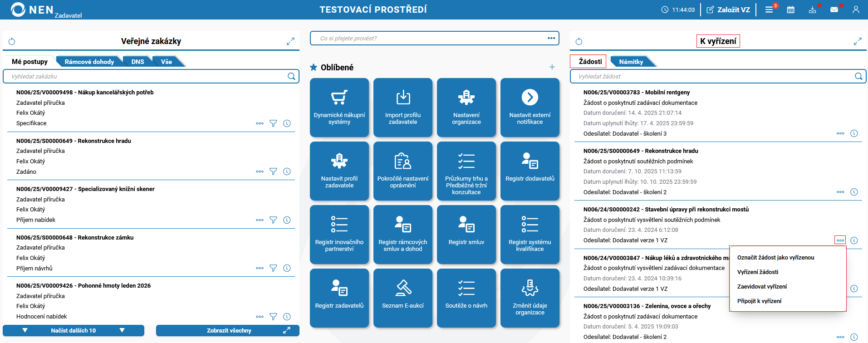Open the user profile icon
Screen dimensions: 868x343
click(x=856, y=10)
